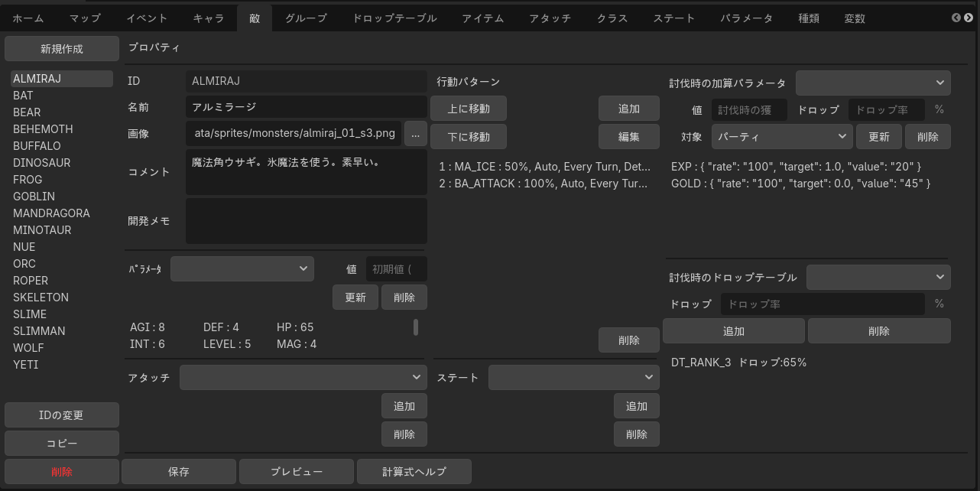Click into the 開発メモ text area
Viewport: 980px width, 491px height.
(x=307, y=221)
